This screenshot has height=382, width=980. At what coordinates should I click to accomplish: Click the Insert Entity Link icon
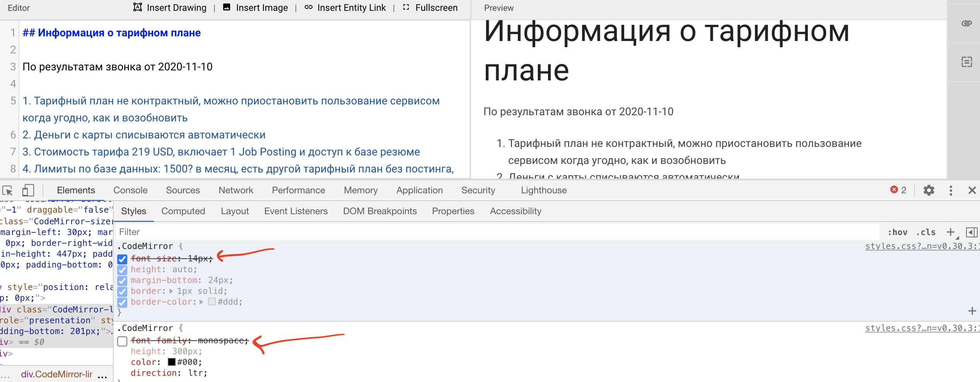point(308,7)
